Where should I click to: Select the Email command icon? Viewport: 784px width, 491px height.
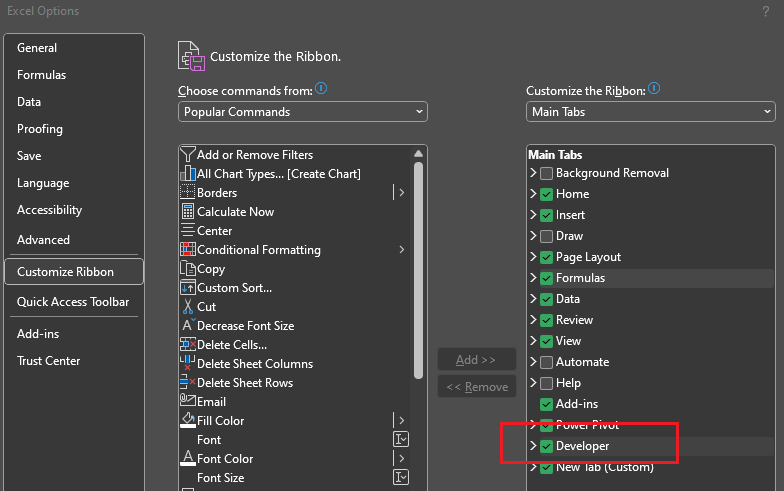tap(188, 400)
